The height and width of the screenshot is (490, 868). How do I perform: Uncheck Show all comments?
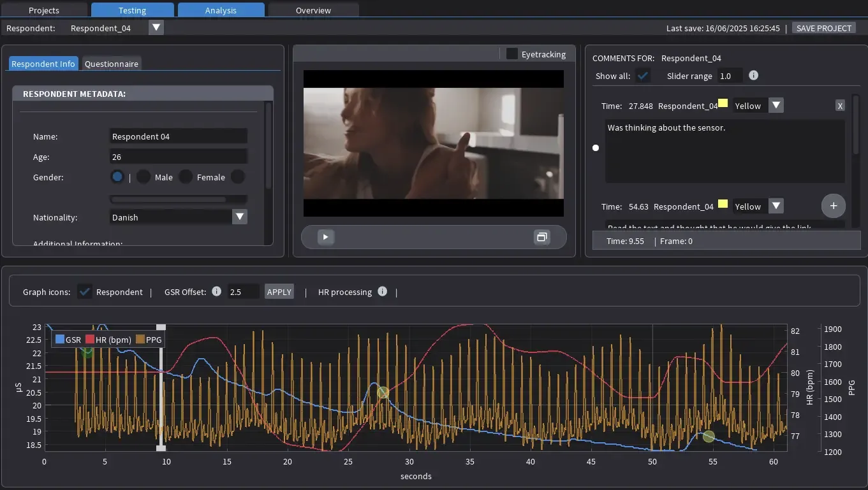(643, 75)
